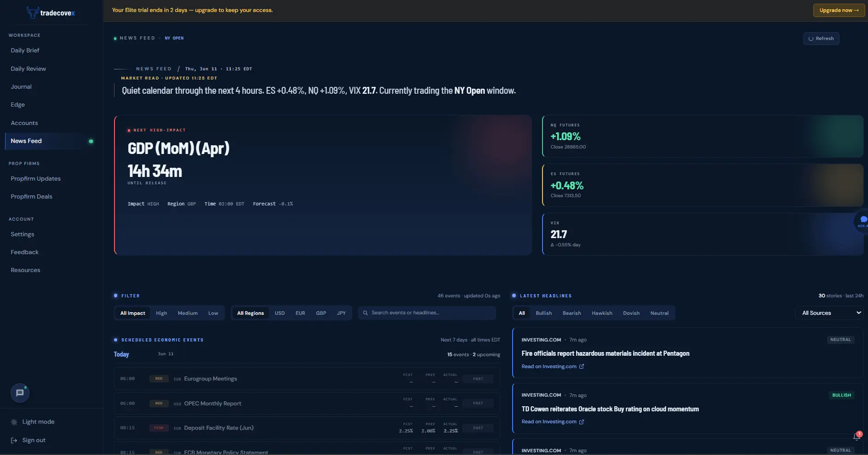Click the Today date heading
The image size is (868, 455).
[121, 354]
